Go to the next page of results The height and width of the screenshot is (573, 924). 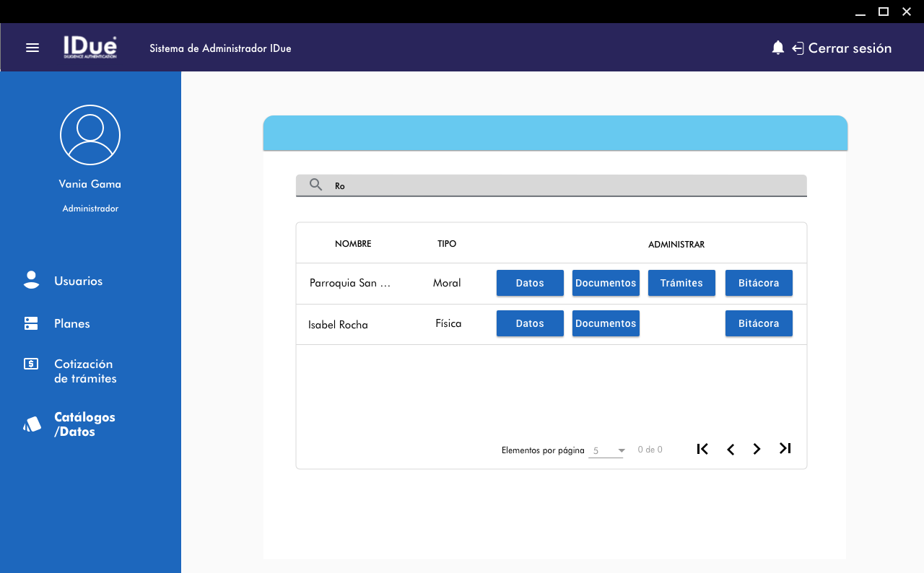[x=757, y=449]
